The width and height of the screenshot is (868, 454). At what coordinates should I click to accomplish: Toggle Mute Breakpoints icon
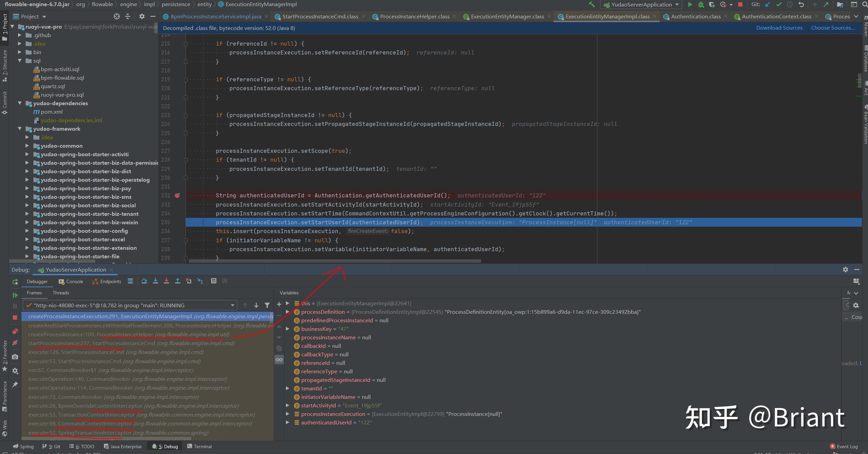coord(15,343)
